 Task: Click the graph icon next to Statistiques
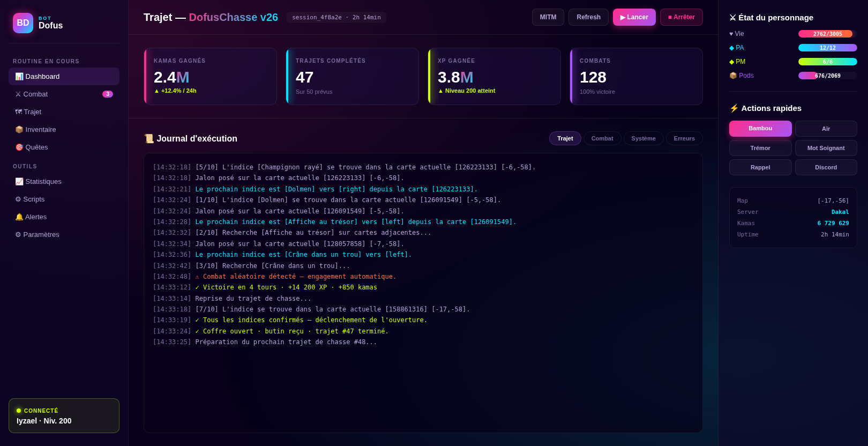pyautogui.click(x=19, y=181)
